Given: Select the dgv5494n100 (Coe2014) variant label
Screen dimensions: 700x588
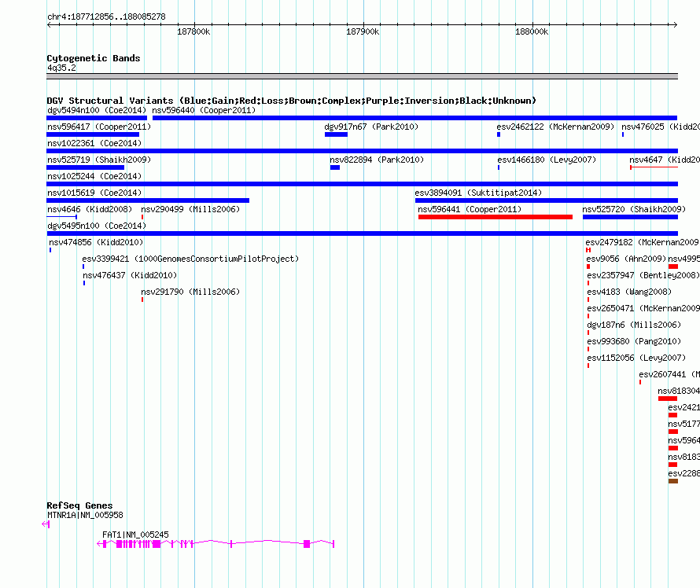Looking at the screenshot, I should click(x=97, y=110).
